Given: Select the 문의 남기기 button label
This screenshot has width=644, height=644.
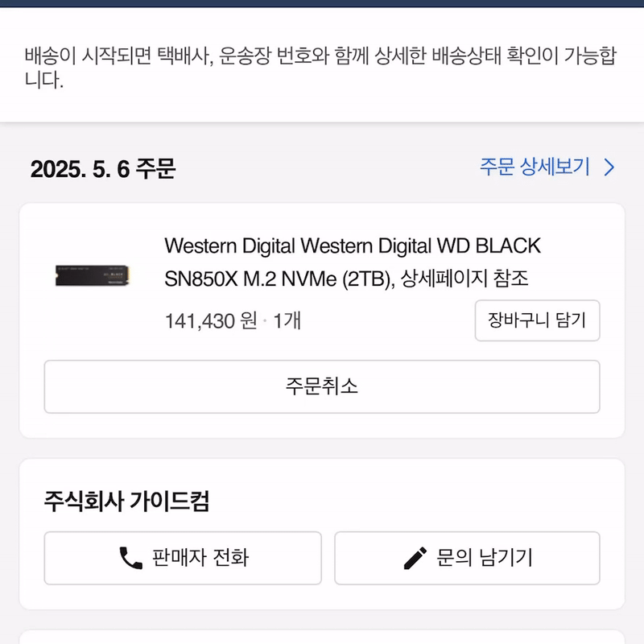Looking at the screenshot, I should tap(484, 558).
